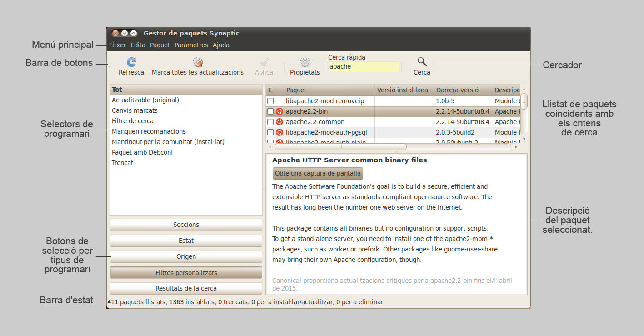Viewport: 644px width, 336px height.
Task: Toggle the checkbox for apache2.2-common
Action: 270,122
